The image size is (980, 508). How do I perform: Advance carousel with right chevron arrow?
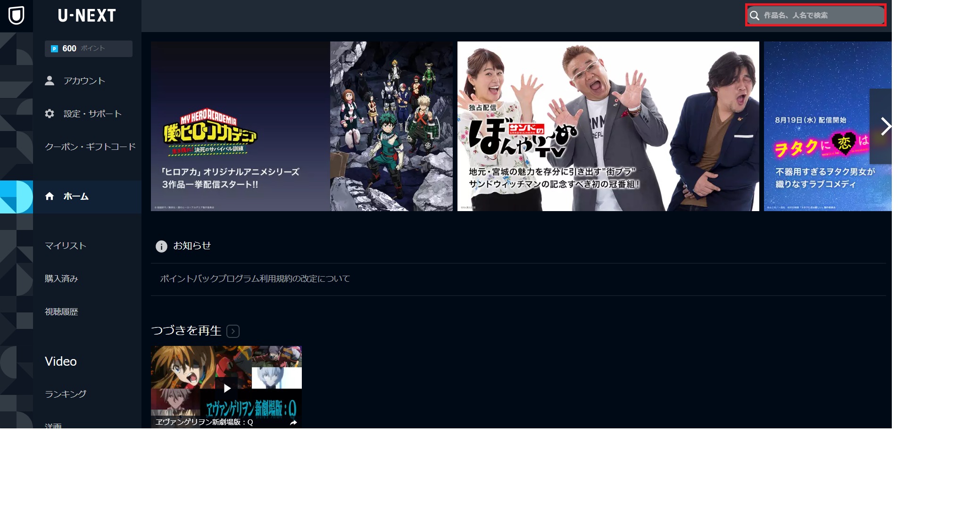[881, 126]
